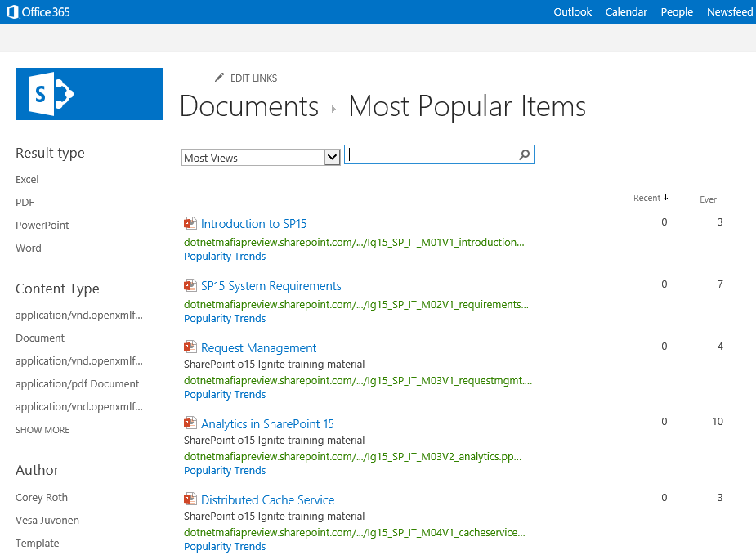Open Analytics in SharePoint 15 document

(267, 424)
